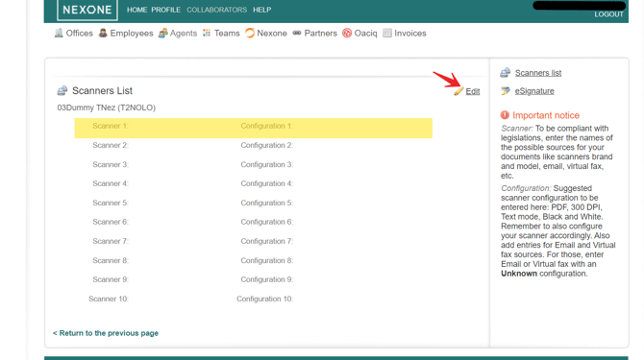The image size is (644, 360).
Task: Click the NEXONE logo
Action: click(x=87, y=10)
